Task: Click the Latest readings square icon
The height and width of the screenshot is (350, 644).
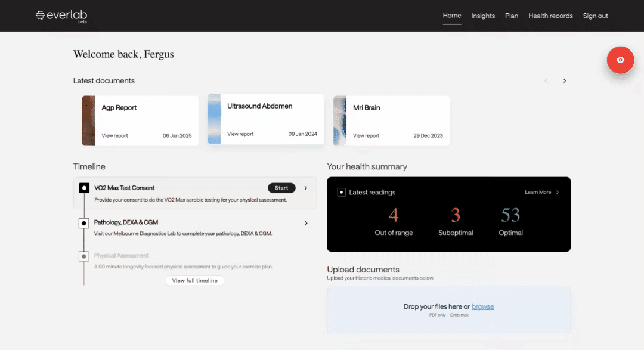Action: pos(341,193)
